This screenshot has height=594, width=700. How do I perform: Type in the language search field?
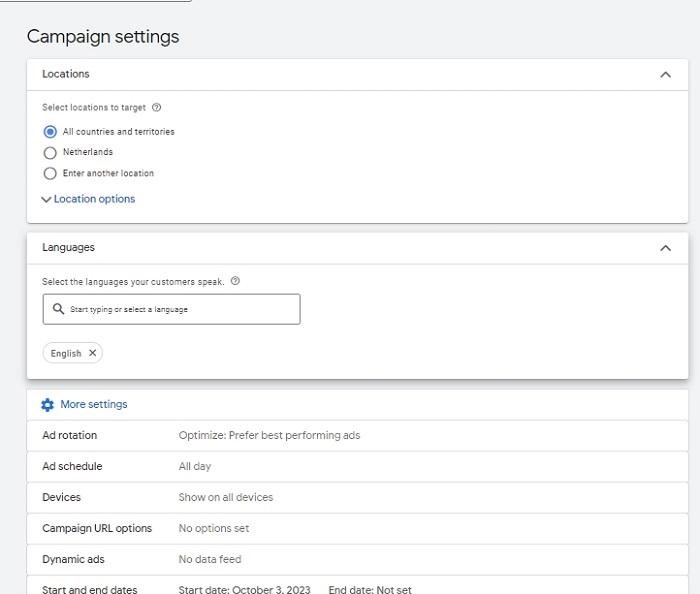[x=180, y=310]
